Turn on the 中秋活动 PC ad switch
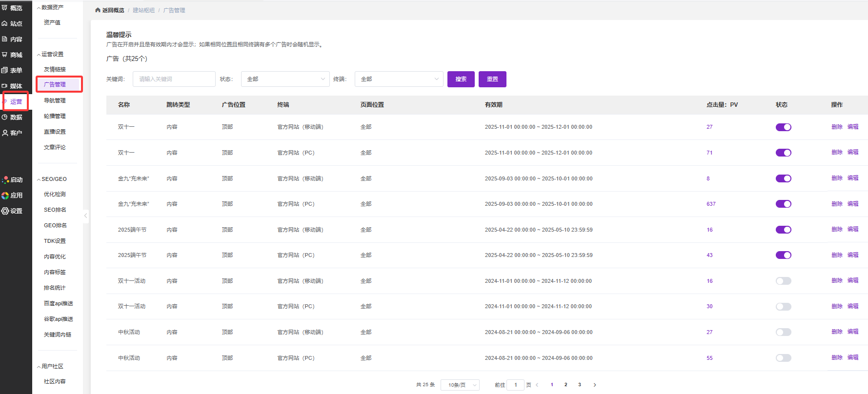 point(783,358)
